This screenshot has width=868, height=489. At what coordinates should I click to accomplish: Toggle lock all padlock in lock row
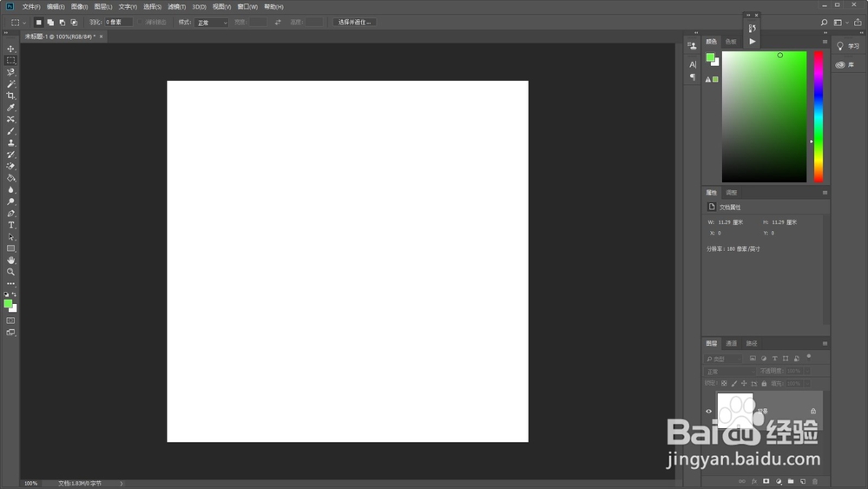click(x=764, y=383)
